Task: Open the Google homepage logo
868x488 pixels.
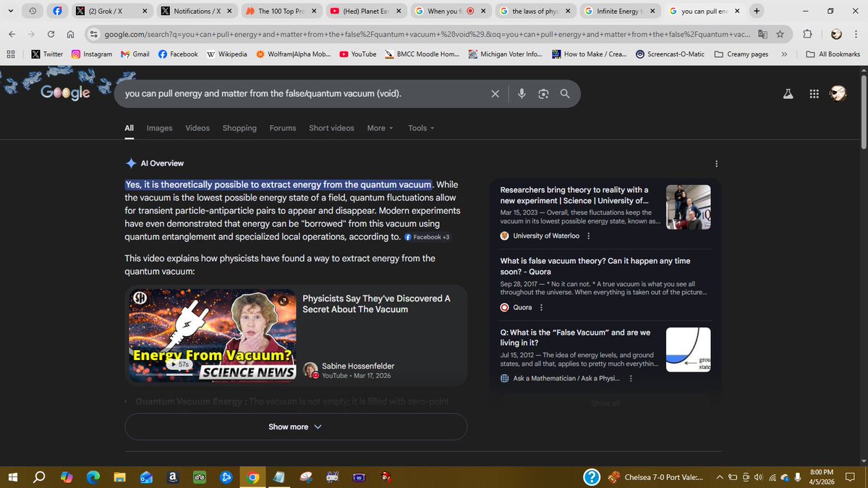Action: point(65,93)
